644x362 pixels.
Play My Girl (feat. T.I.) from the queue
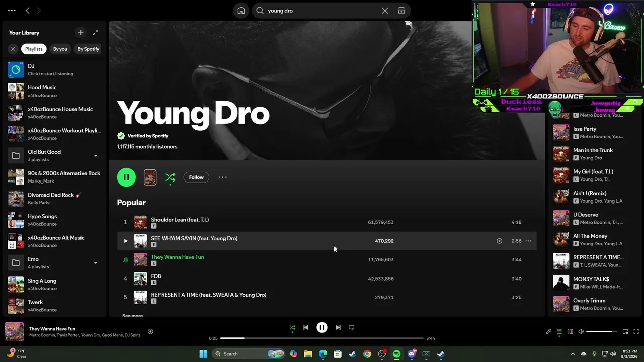pyautogui.click(x=595, y=175)
